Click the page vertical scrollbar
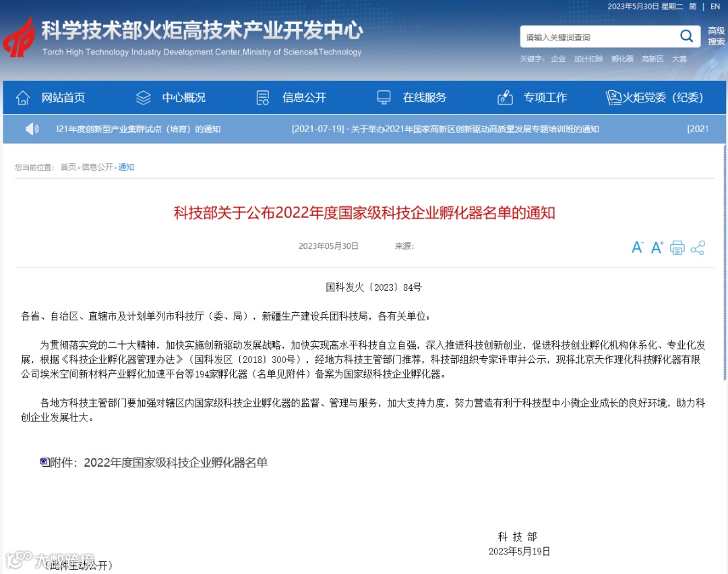This screenshot has height=574, width=728. coord(724,262)
